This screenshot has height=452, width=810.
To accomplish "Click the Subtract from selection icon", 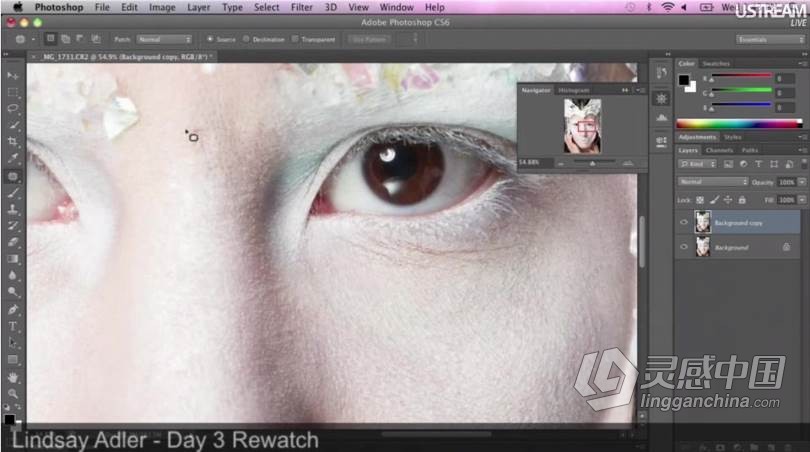I will click(x=81, y=39).
